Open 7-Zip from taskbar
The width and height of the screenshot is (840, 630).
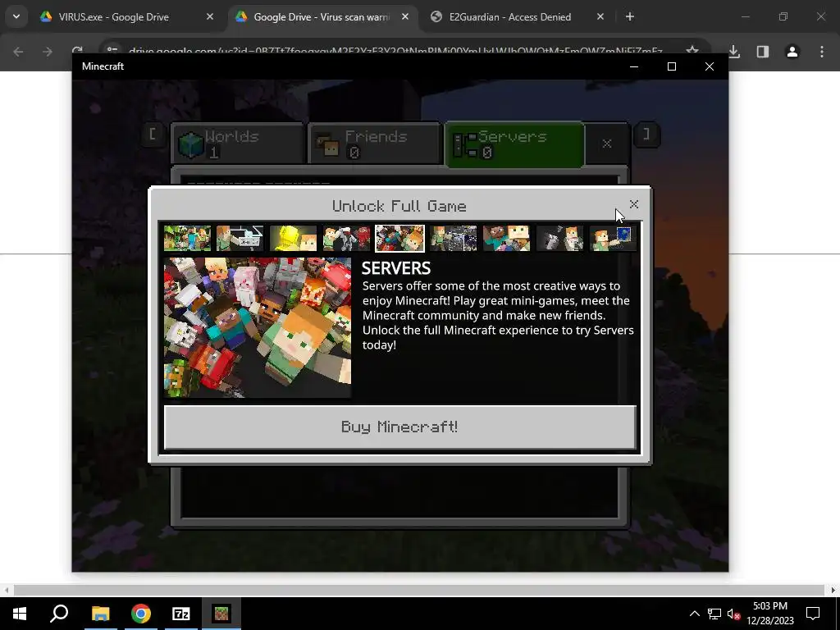click(x=181, y=614)
